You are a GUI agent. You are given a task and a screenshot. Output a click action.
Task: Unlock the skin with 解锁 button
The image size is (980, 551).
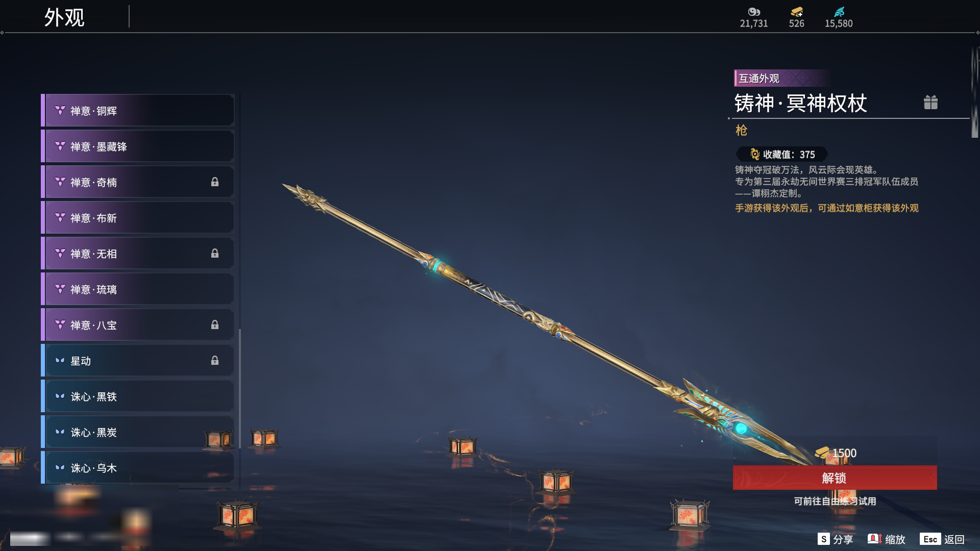pos(835,478)
